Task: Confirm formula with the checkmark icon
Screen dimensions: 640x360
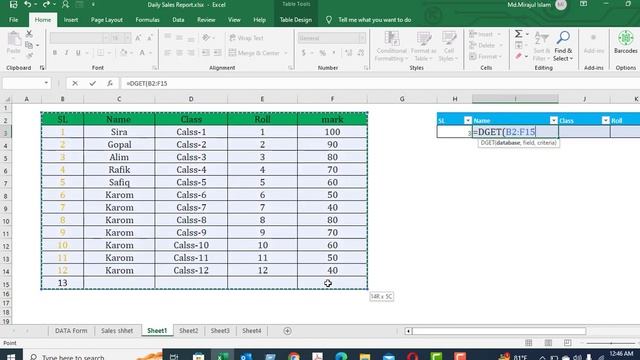Action: pyautogui.click(x=93, y=83)
